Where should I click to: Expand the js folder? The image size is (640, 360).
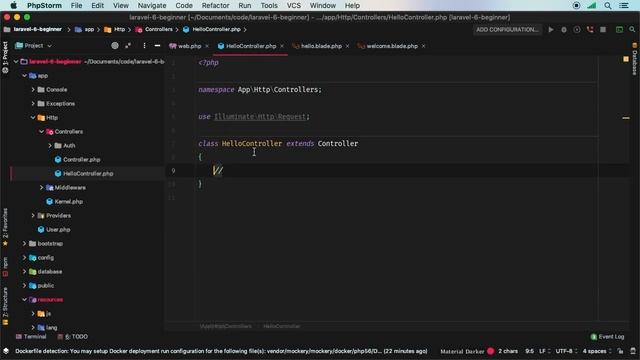(33, 313)
